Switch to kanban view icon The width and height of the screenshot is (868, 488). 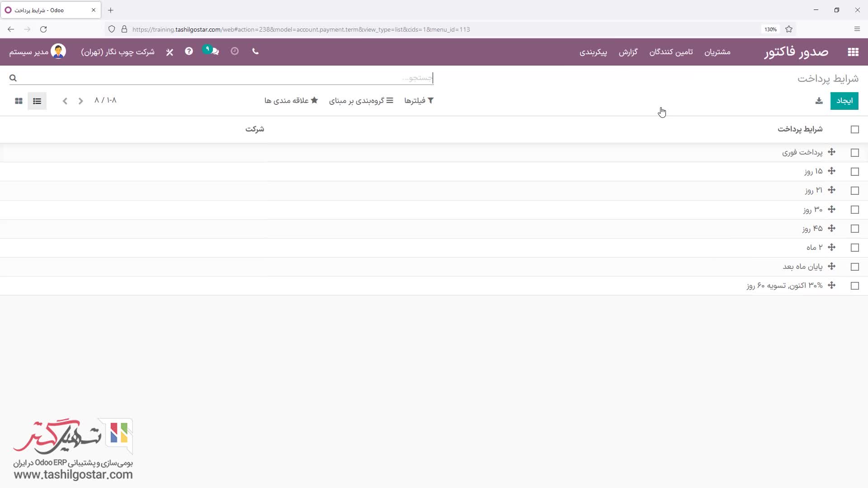[19, 101]
